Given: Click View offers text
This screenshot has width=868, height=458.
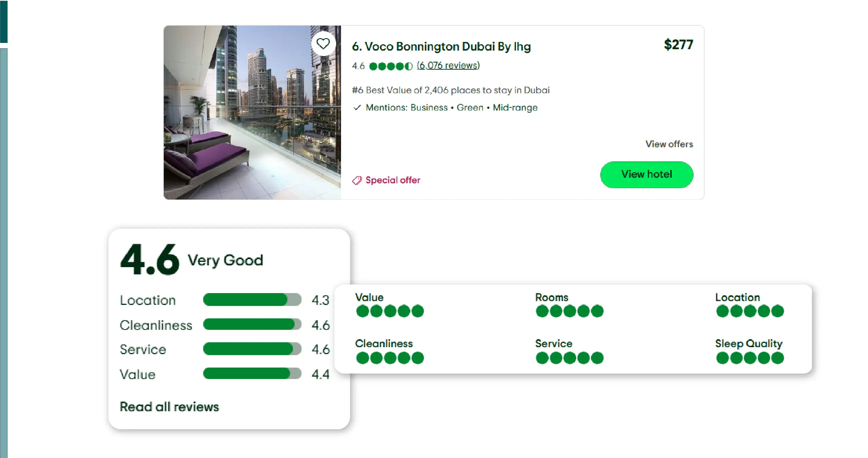Looking at the screenshot, I should point(669,144).
